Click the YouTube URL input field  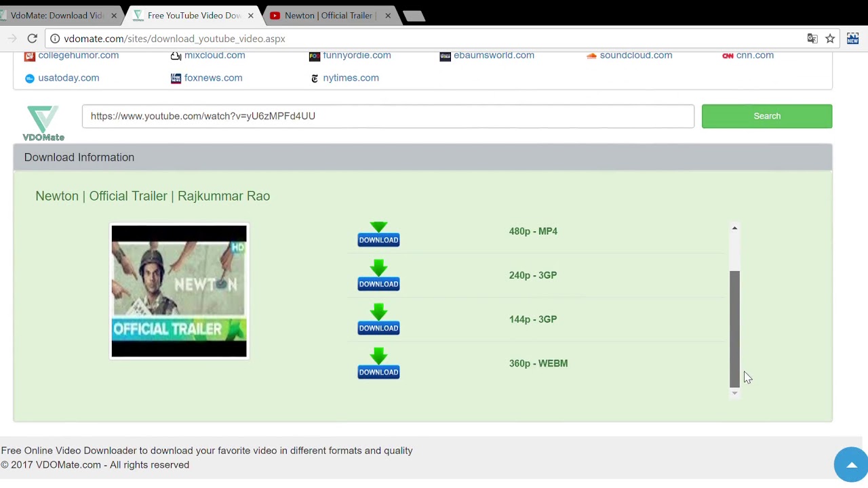[x=388, y=116]
